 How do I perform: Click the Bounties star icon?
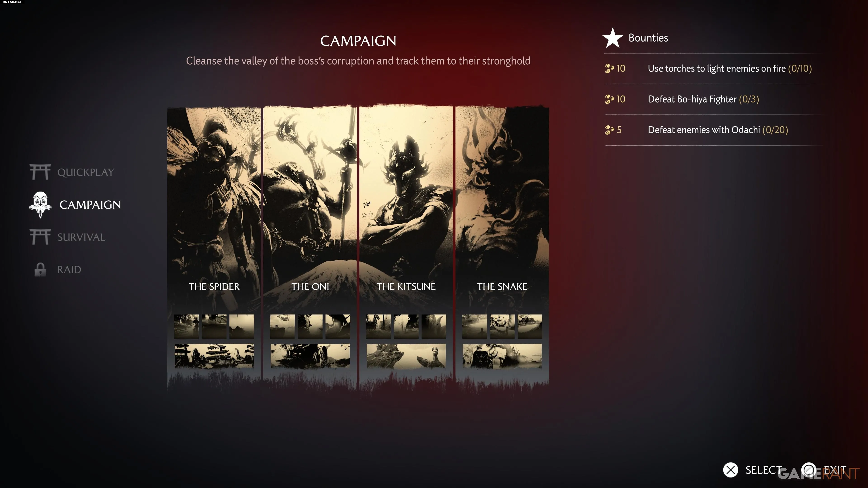point(613,38)
